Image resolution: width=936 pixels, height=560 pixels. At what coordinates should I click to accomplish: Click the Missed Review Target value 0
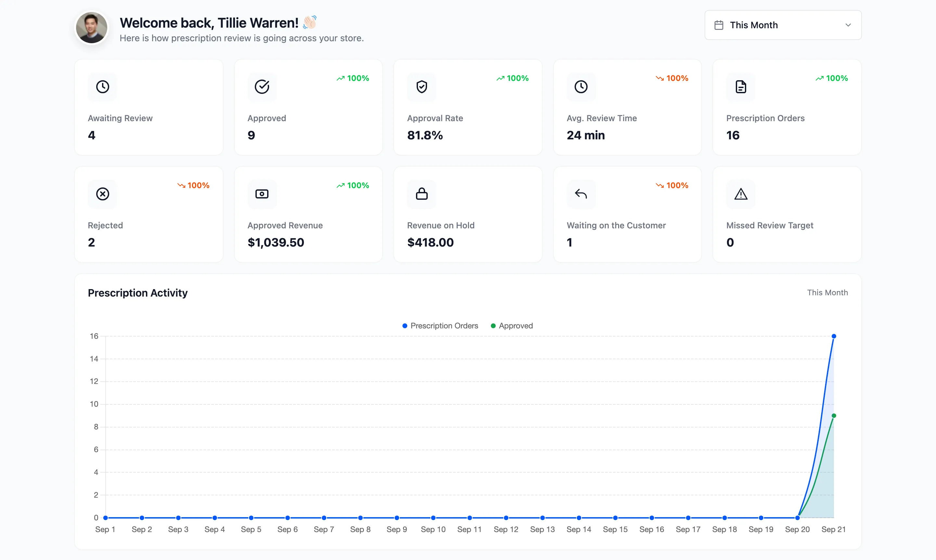pos(730,242)
